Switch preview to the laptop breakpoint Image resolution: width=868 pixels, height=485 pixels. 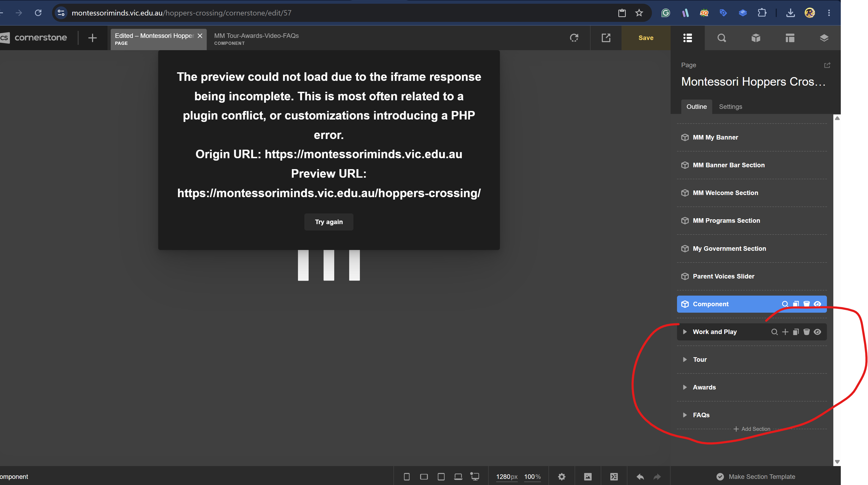(x=458, y=476)
